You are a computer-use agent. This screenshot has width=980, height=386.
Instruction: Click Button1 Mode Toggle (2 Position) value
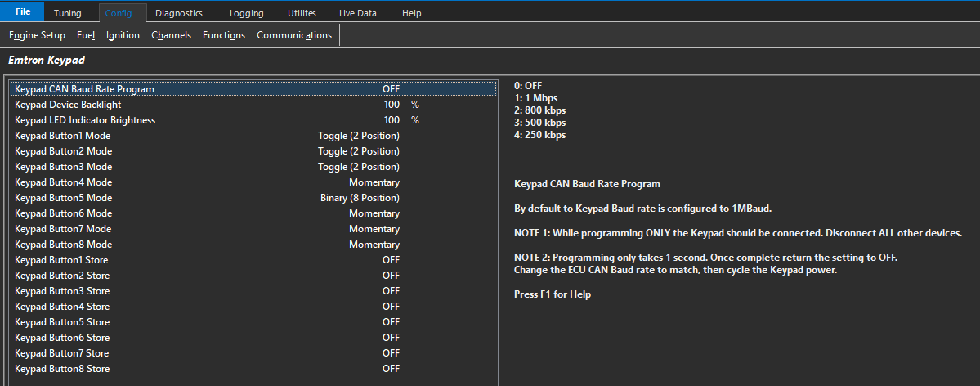tap(358, 136)
